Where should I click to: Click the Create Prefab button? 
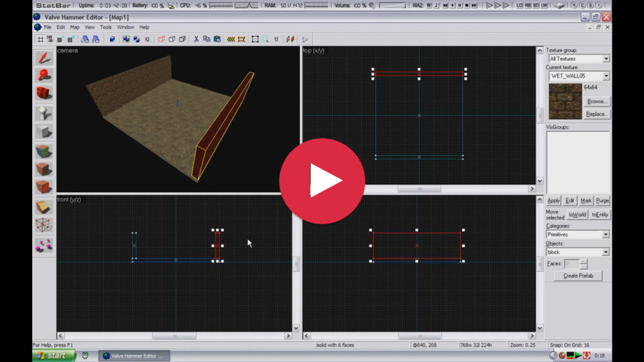click(x=578, y=276)
